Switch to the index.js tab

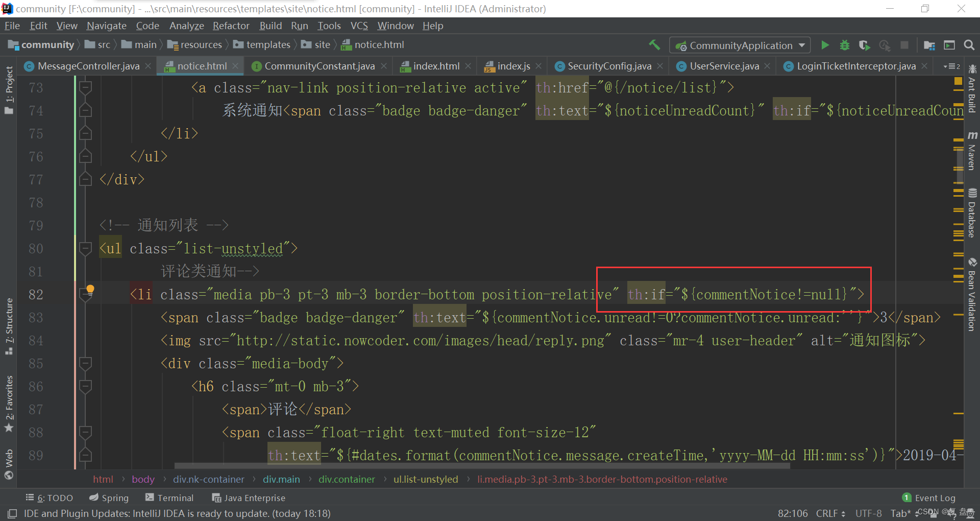coord(513,66)
